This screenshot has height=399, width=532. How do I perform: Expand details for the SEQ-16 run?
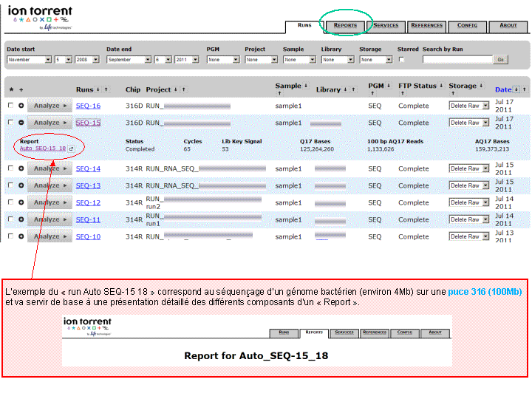tap(21, 106)
